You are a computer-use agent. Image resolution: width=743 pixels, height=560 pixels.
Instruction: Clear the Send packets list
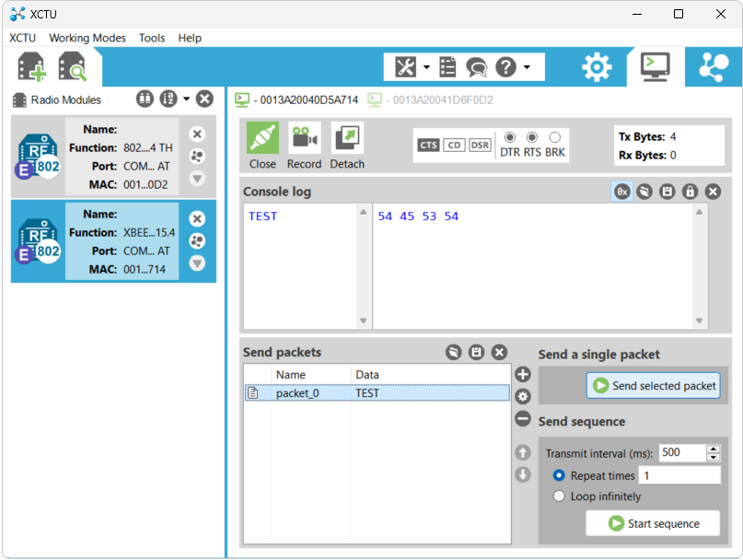pos(499,353)
